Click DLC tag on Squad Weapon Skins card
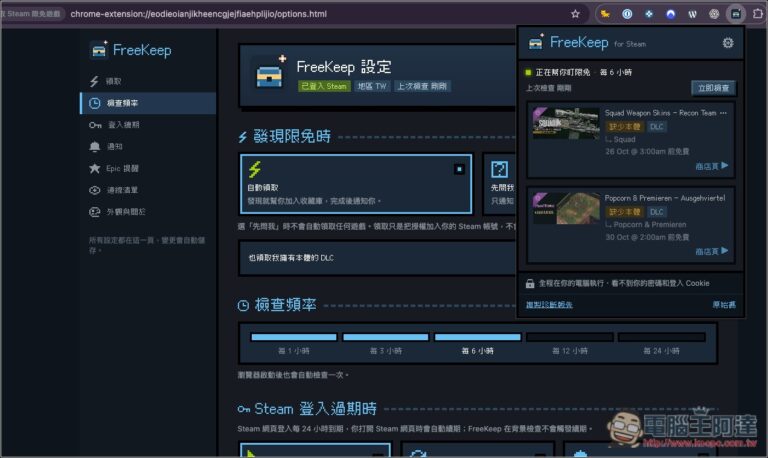768x458 pixels. tap(656, 127)
